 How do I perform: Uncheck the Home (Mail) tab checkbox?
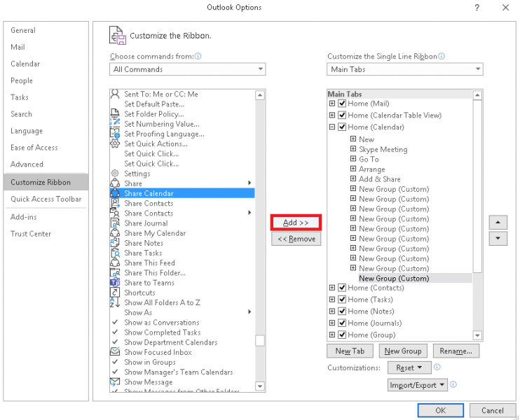342,104
